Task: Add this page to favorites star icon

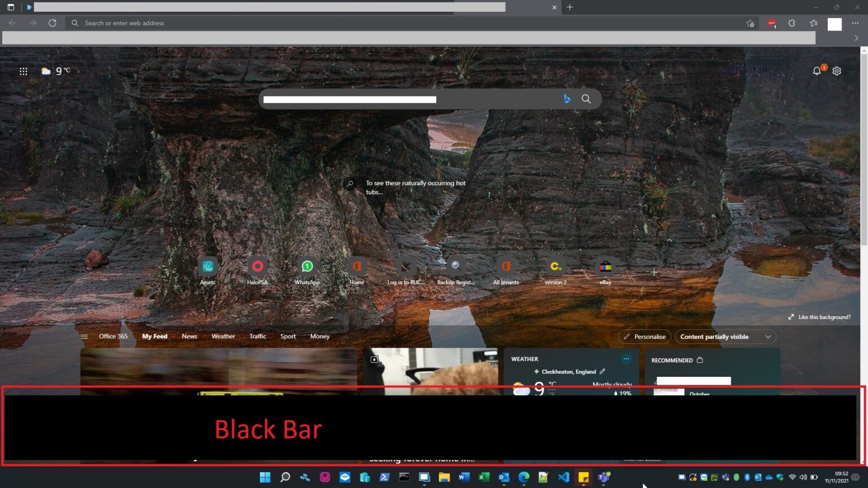Action: coord(750,23)
